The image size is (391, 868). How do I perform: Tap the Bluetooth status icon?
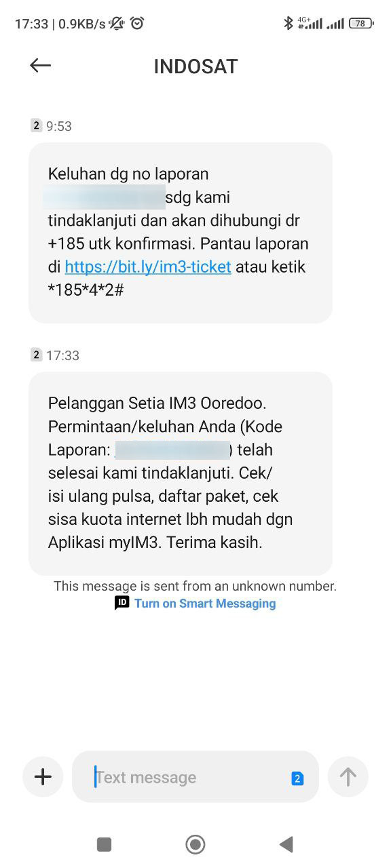tap(288, 24)
